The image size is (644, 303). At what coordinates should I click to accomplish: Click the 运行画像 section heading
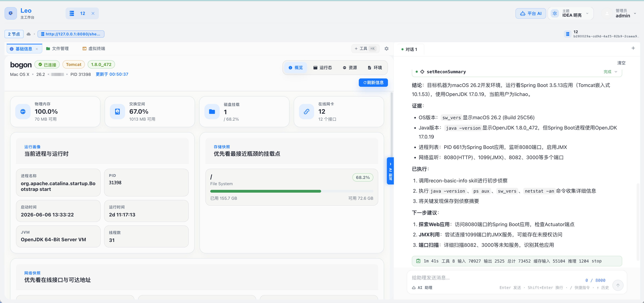pyautogui.click(x=32, y=147)
